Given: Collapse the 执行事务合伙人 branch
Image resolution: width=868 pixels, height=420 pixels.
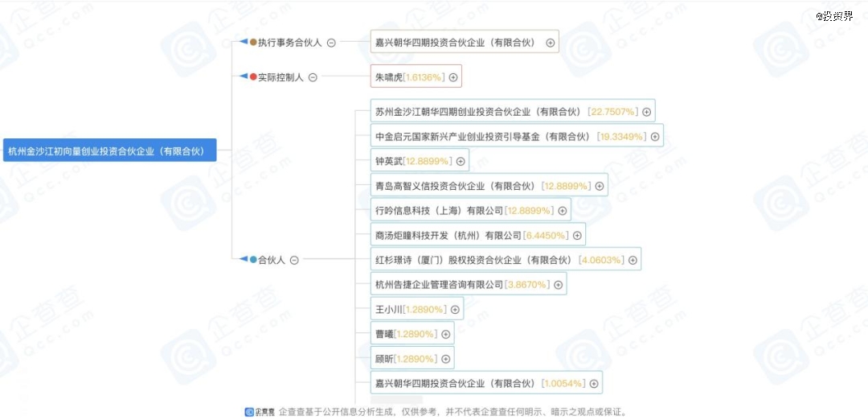Looking at the screenshot, I should tap(331, 43).
